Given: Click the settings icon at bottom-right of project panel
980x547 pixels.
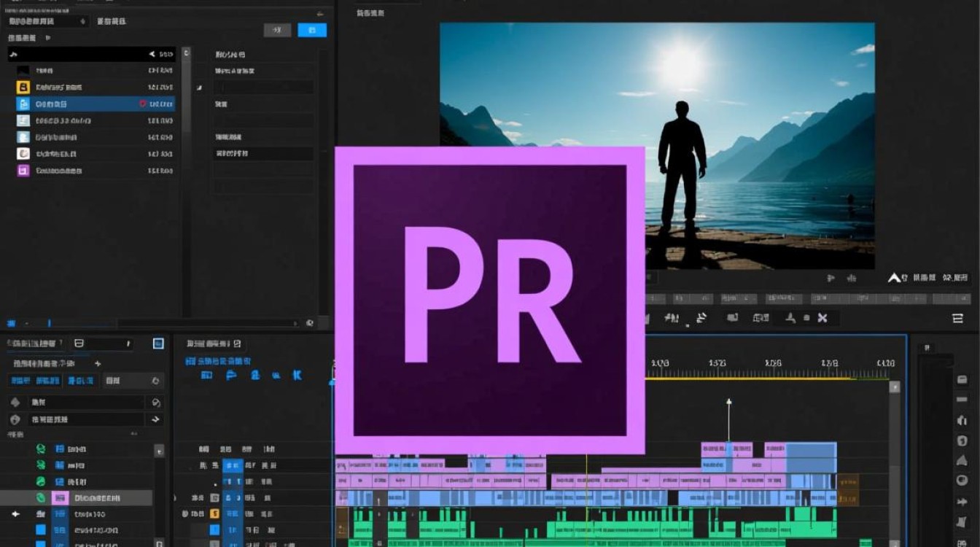Looking at the screenshot, I should 310,322.
